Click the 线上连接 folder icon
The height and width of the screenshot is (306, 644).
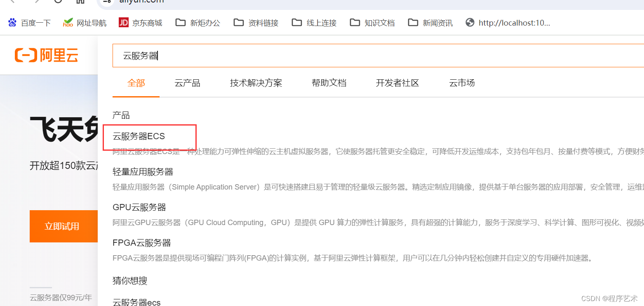[296, 22]
